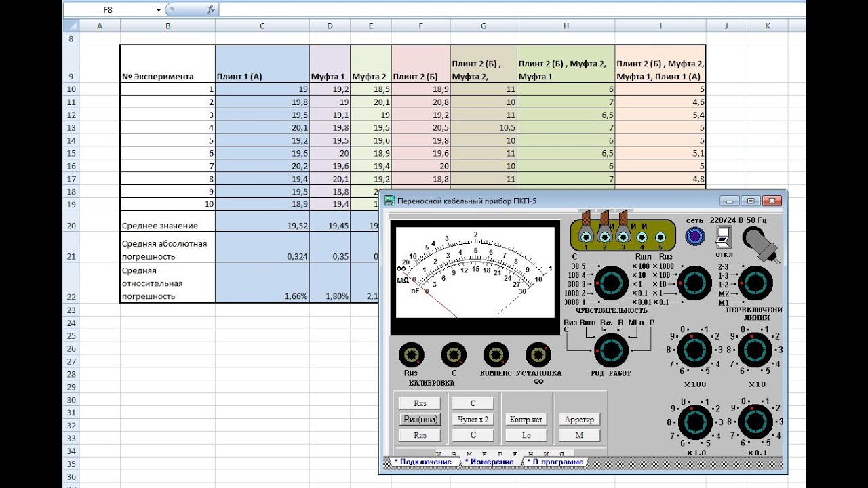Select column C header in Excel

click(262, 26)
